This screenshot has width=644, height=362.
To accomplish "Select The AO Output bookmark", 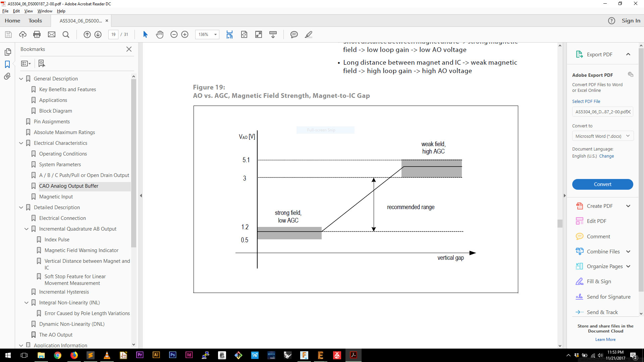I will coord(56,335).
